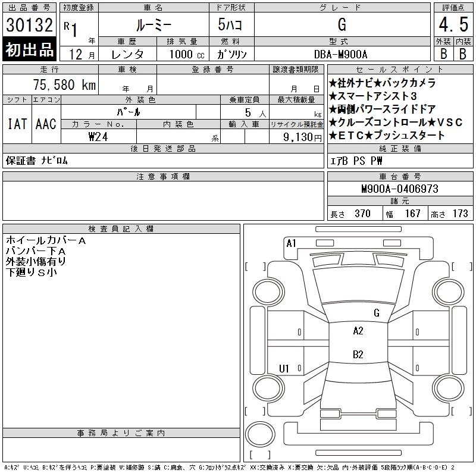Click the model code DBA-M900A

[x=340, y=55]
